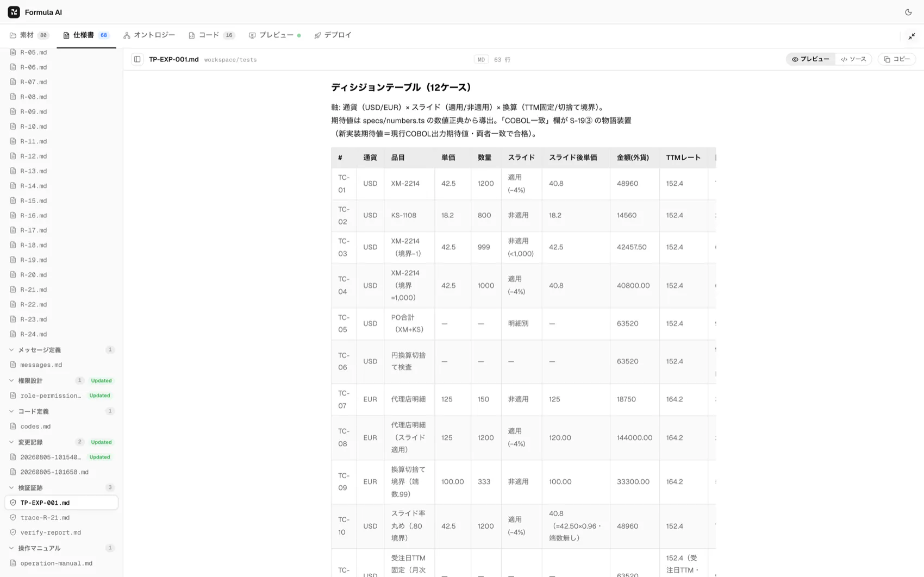Open the オントロジー tab
This screenshot has width=924, height=577.
[149, 35]
